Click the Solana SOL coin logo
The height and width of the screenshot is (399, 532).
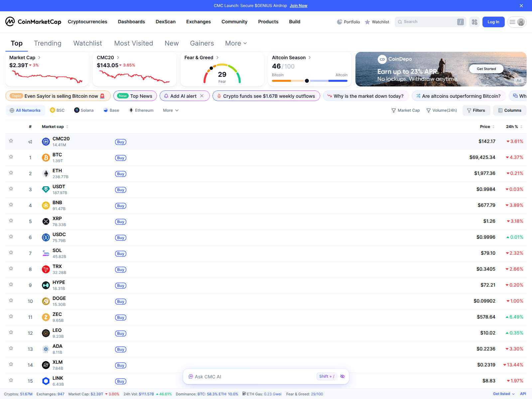click(x=46, y=253)
